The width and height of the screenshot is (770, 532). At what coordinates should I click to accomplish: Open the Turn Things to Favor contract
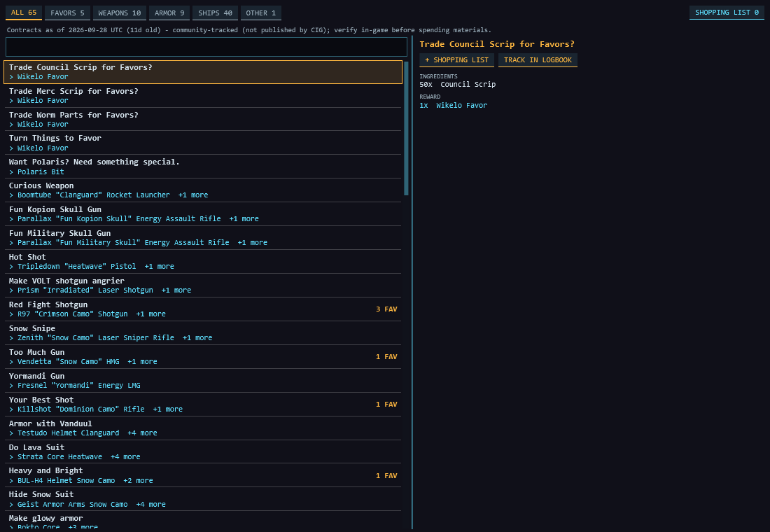click(203, 143)
